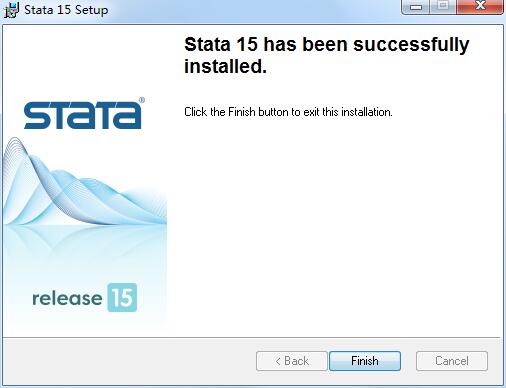Click the Stata setup icon in title bar

pos(11,10)
